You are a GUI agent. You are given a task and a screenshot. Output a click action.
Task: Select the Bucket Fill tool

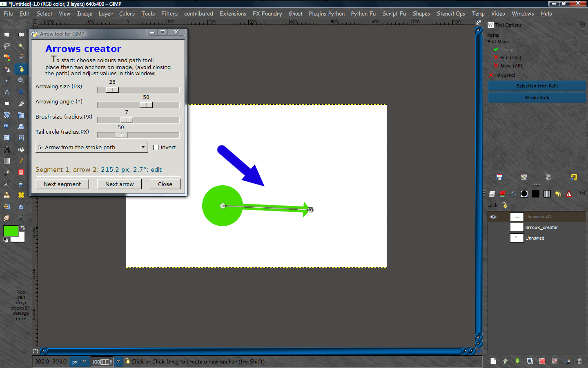[x=21, y=149]
